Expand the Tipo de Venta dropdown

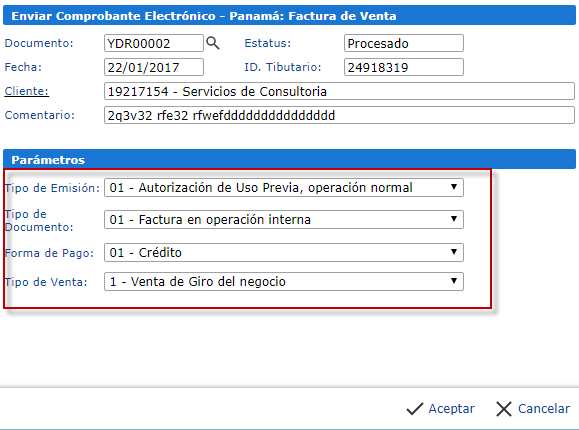click(284, 281)
